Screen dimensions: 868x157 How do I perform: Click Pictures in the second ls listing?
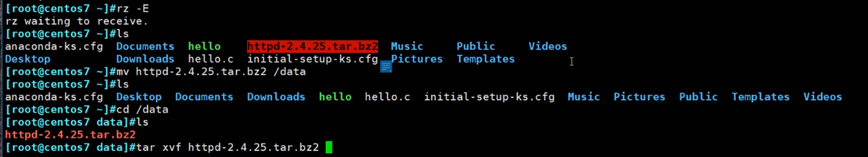pyautogui.click(x=639, y=97)
